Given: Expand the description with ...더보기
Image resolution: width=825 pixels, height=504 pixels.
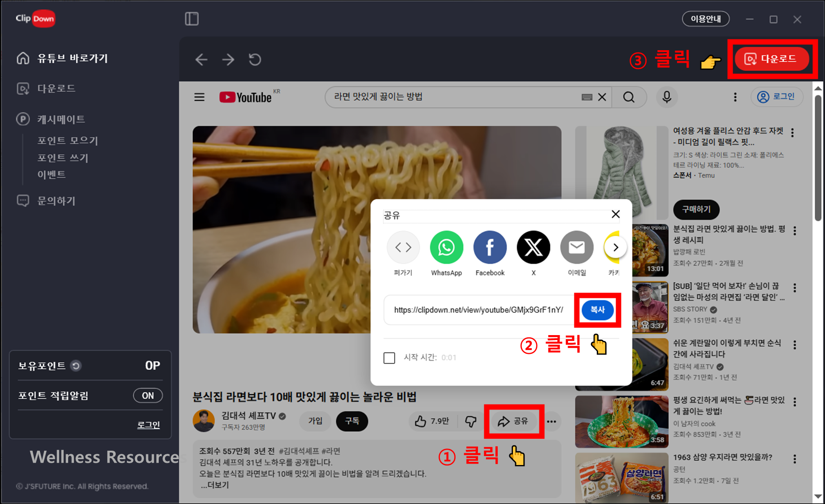Looking at the screenshot, I should 215,485.
